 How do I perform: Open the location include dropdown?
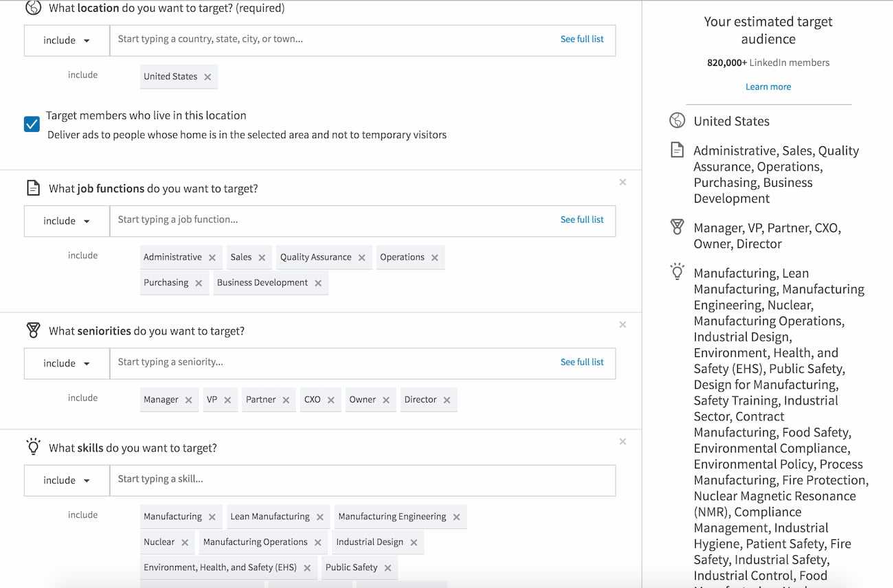(67, 41)
